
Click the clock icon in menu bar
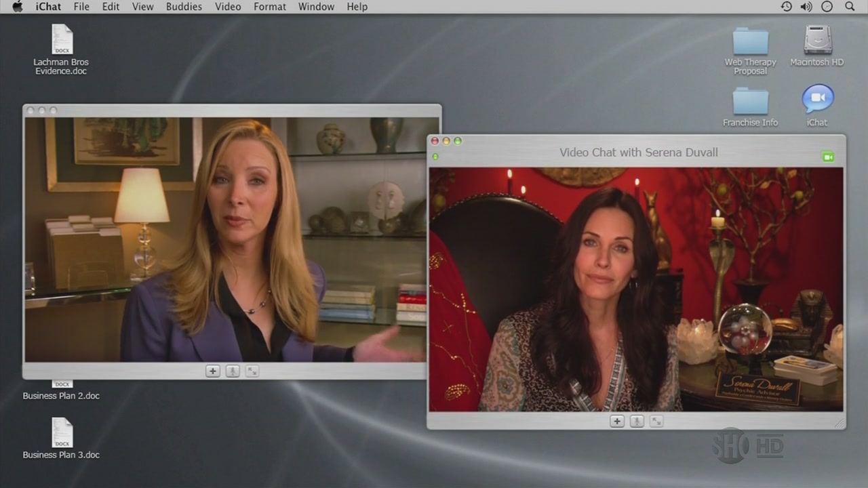click(x=827, y=6)
